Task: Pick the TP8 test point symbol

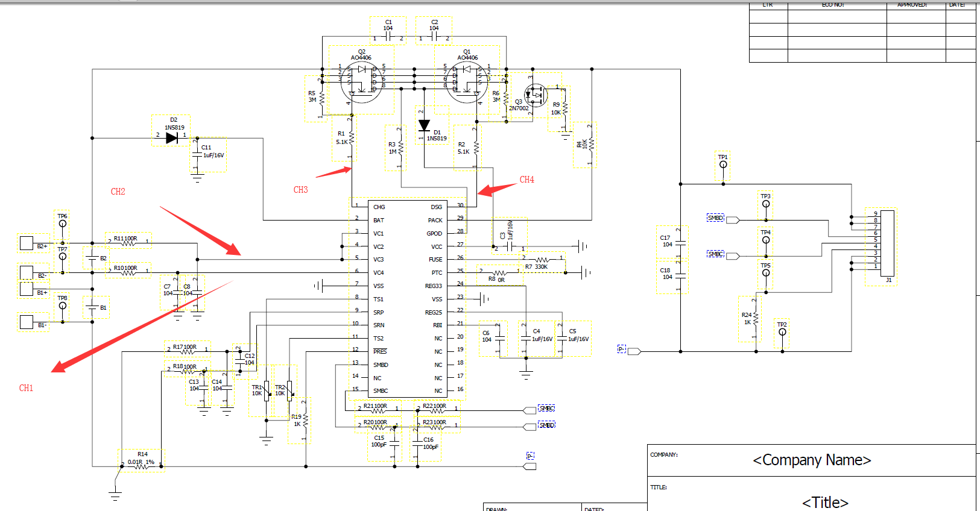Action: tap(63, 306)
